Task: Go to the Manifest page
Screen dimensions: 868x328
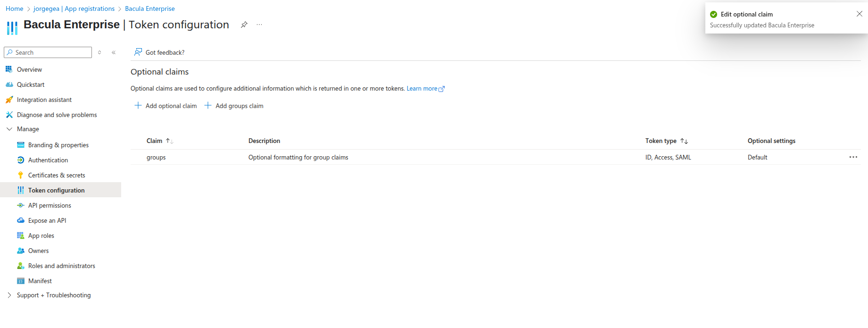Action: click(40, 281)
